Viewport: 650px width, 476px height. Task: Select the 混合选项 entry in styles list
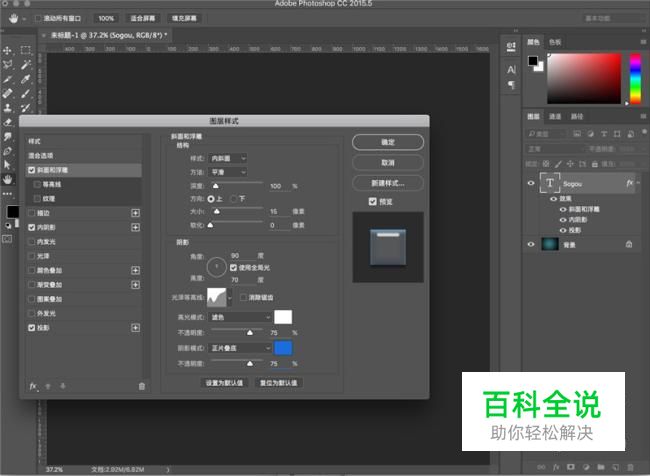pos(84,156)
